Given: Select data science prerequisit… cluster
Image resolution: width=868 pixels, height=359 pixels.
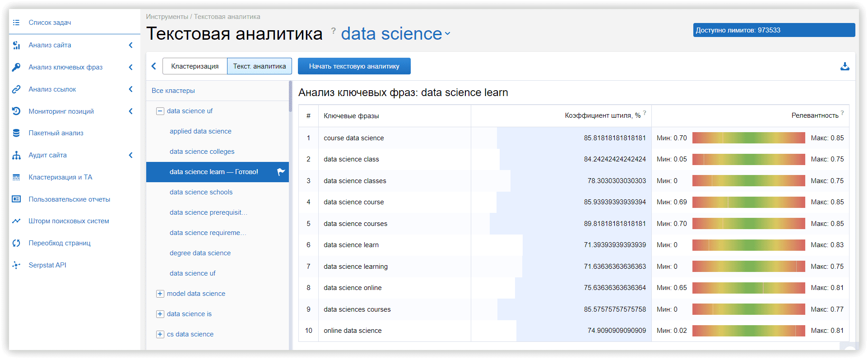Looking at the screenshot, I should click(209, 212).
